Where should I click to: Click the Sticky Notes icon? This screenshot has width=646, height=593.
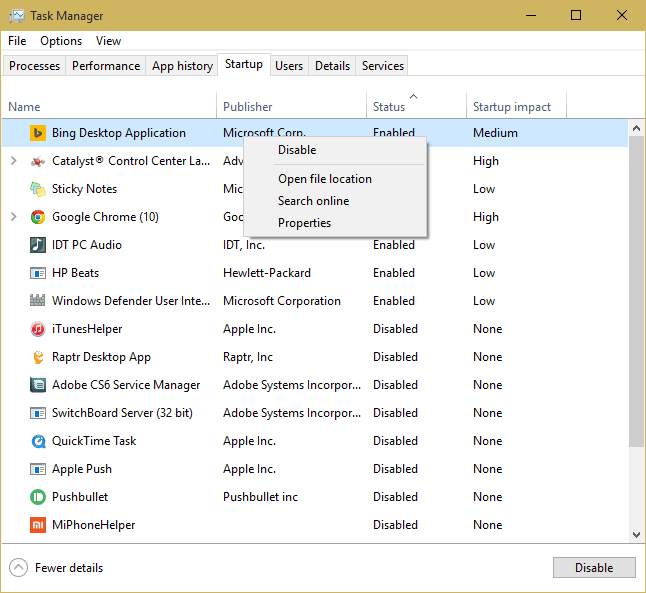[38, 189]
